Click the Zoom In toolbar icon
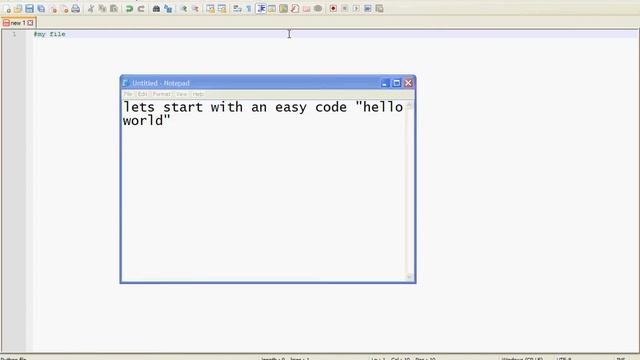 184,9
